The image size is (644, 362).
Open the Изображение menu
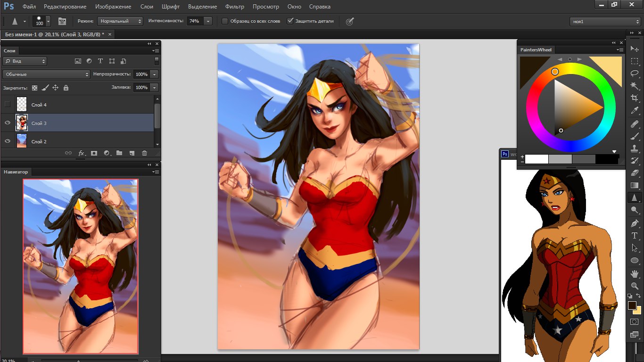pos(113,7)
